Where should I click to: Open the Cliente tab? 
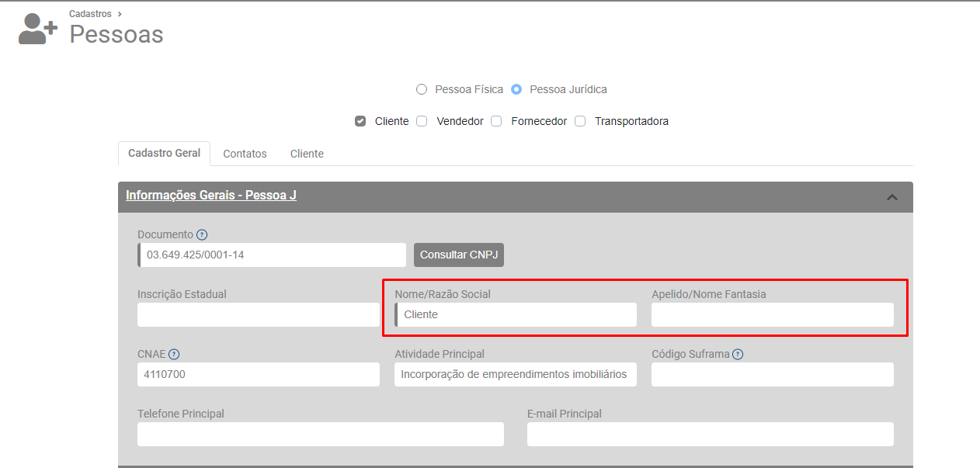coord(307,154)
